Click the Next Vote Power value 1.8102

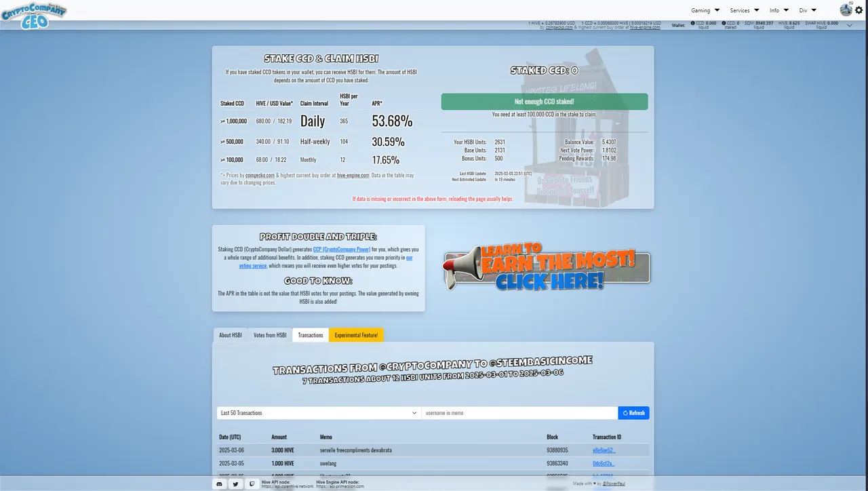click(x=608, y=151)
